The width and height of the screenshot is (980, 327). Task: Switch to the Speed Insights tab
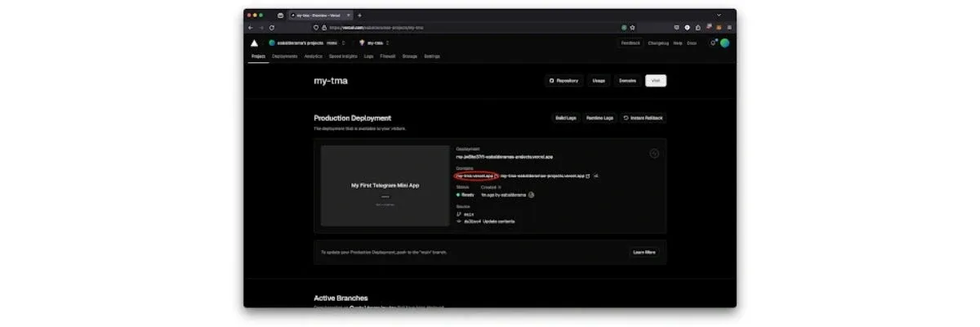pyautogui.click(x=343, y=56)
